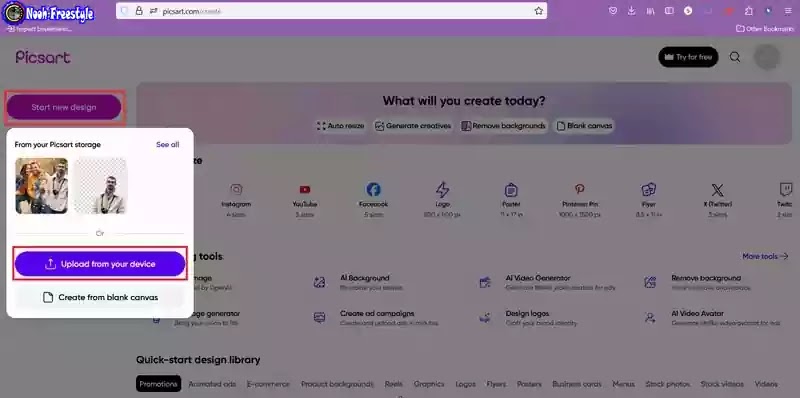Click Try for free button
The height and width of the screenshot is (398, 800).
pyautogui.click(x=688, y=57)
